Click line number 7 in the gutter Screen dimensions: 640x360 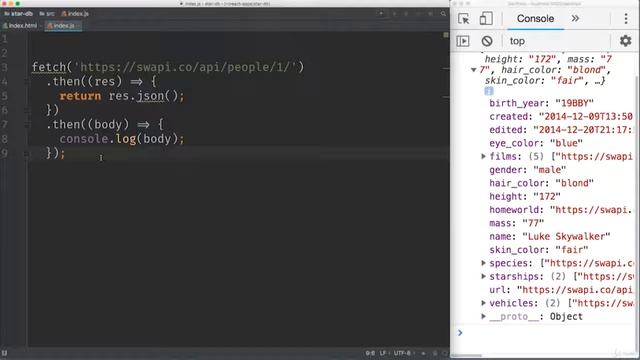(x=4, y=124)
